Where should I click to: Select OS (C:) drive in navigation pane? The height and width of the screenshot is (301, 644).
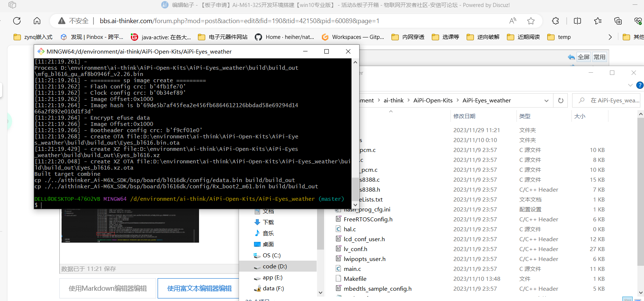click(x=271, y=255)
